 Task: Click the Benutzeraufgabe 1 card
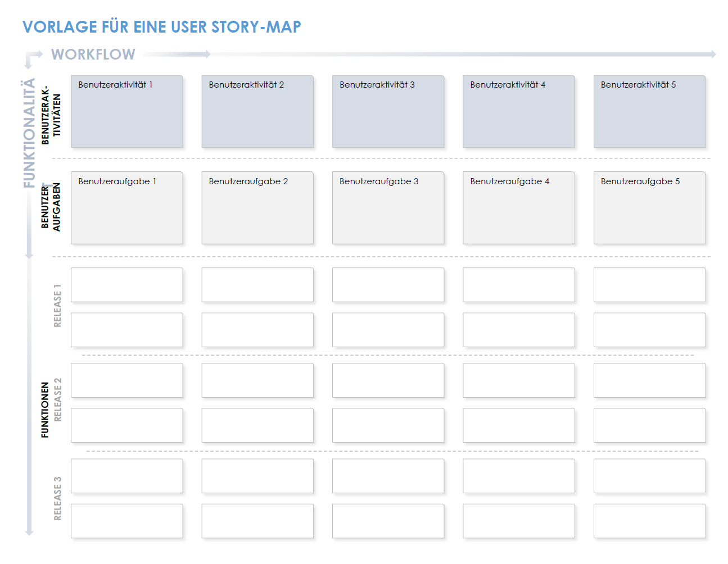pyautogui.click(x=127, y=208)
